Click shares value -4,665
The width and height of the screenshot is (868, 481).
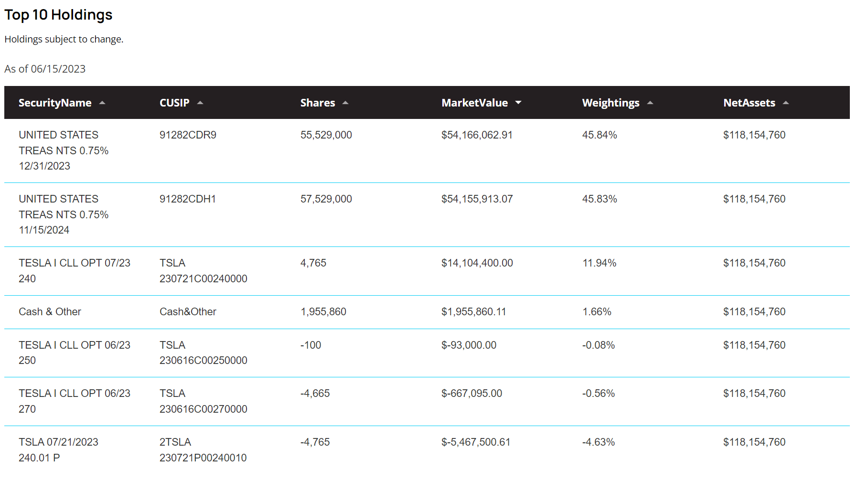[315, 394]
